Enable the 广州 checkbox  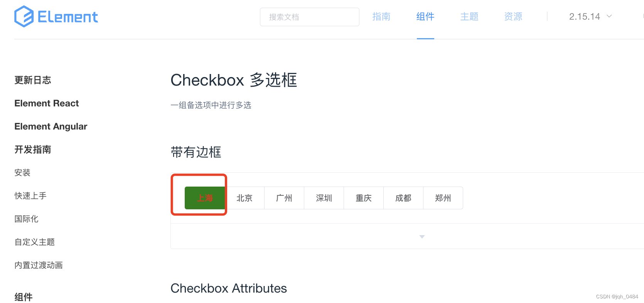point(284,198)
